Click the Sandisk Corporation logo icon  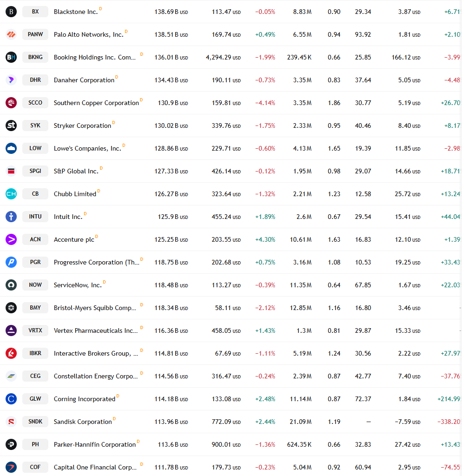coord(11,421)
